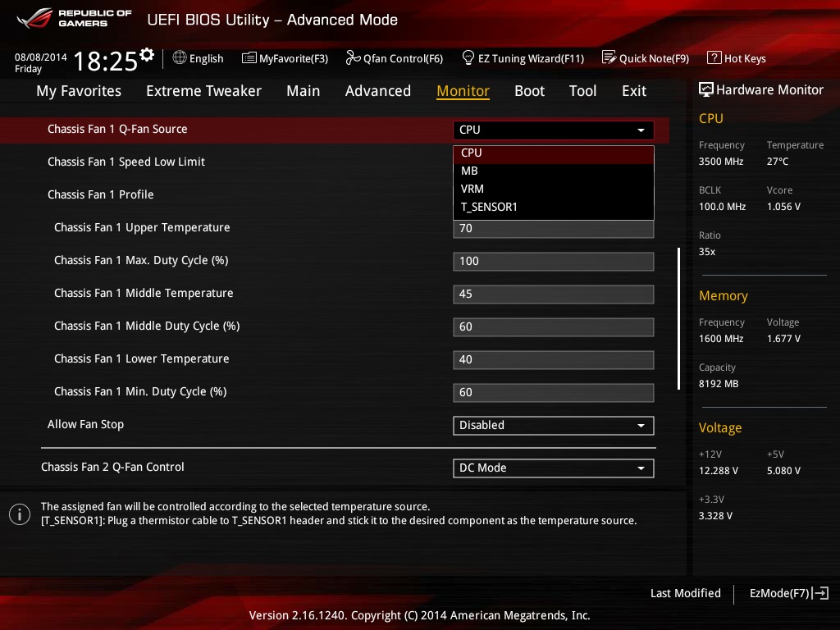This screenshot has width=840, height=630.
Task: Choose CPU in the Q-Fan Source list
Action: tap(554, 153)
